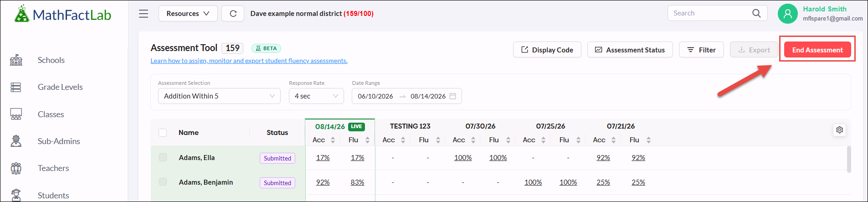The width and height of the screenshot is (868, 202).
Task: Sort 07/25/26 Flu column arrows
Action: click(579, 140)
